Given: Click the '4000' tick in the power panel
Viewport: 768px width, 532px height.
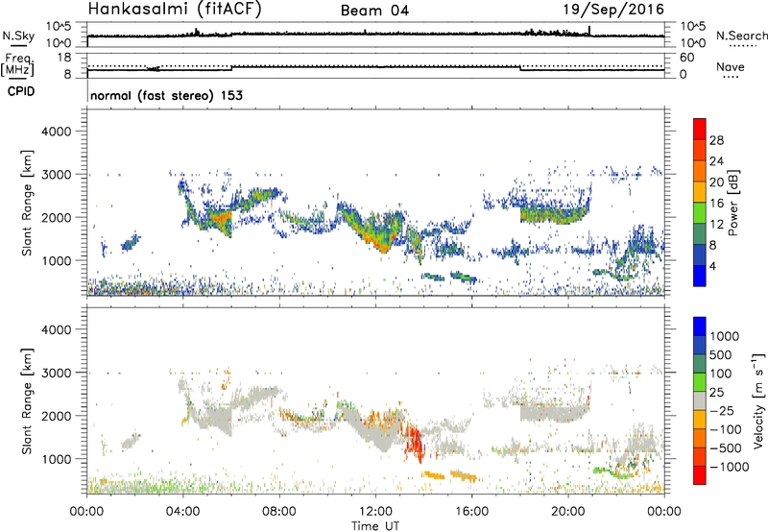Looking at the screenshot, I should [x=56, y=132].
